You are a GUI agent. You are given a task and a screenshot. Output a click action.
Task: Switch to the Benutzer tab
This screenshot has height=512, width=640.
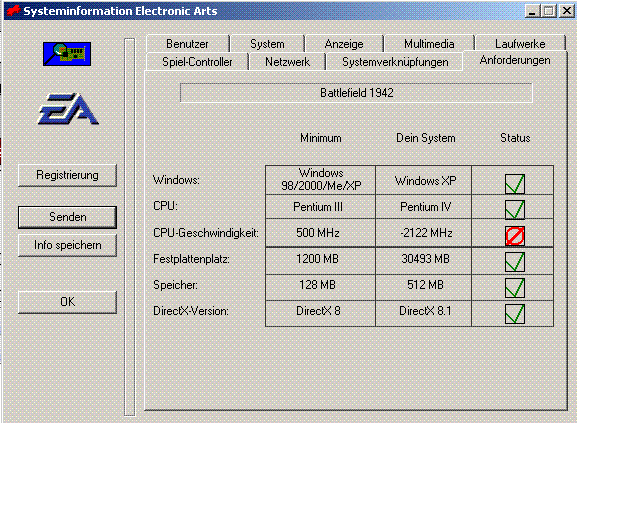(187, 44)
